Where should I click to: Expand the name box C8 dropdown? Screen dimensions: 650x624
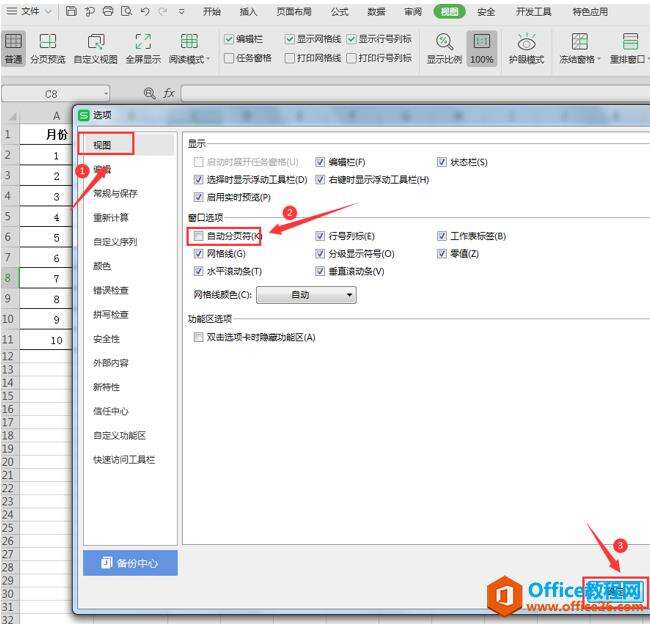(106, 94)
